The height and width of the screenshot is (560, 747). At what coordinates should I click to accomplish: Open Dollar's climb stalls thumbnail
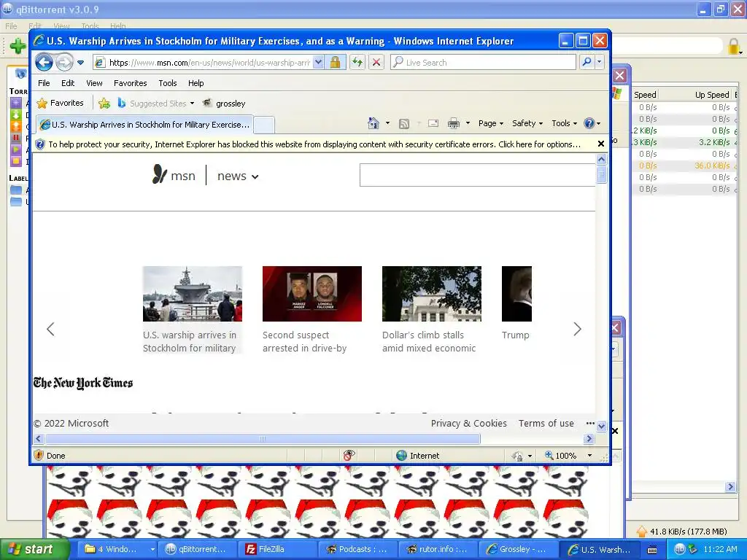[432, 294]
